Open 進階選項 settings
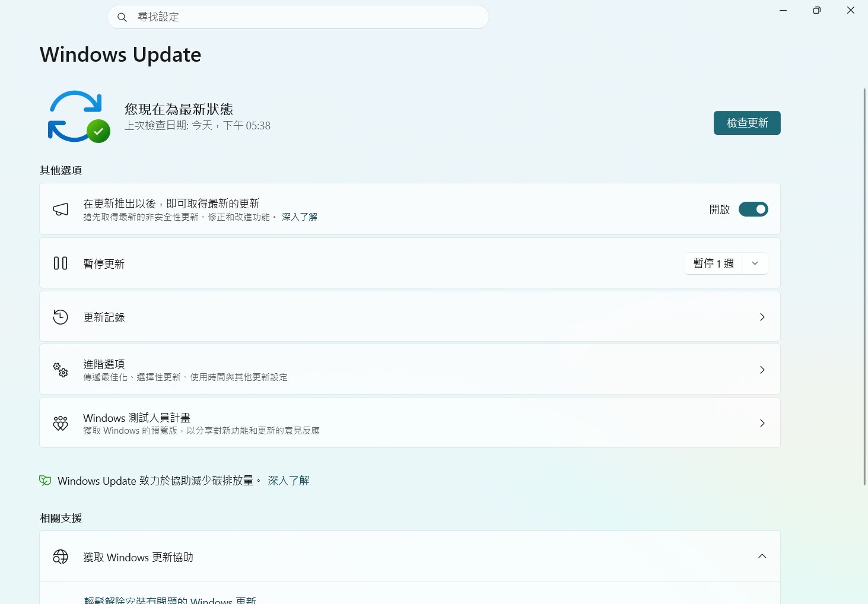This screenshot has height=604, width=868. coord(410,369)
